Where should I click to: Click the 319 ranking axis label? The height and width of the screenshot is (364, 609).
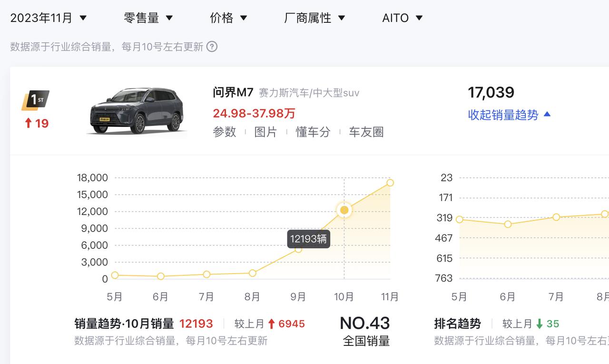click(x=444, y=218)
